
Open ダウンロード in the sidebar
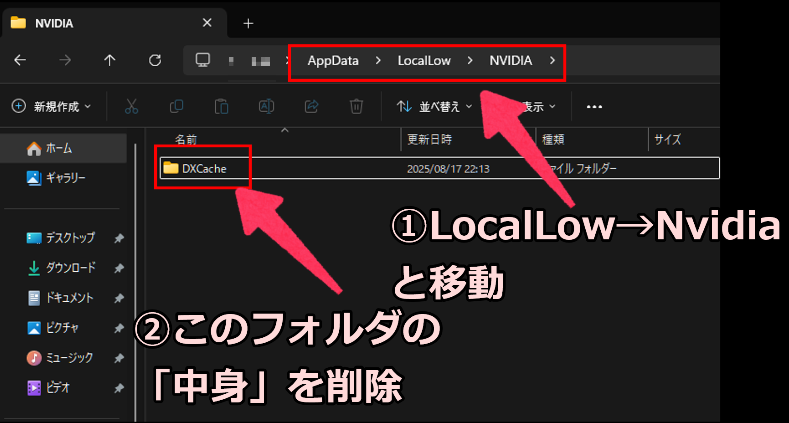(69, 268)
